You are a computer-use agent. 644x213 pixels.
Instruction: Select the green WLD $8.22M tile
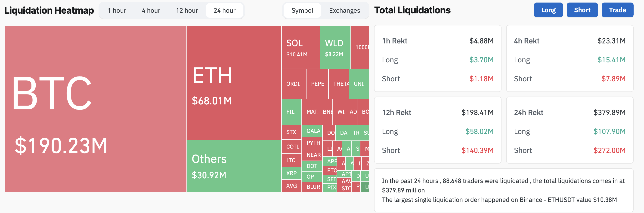coord(335,47)
